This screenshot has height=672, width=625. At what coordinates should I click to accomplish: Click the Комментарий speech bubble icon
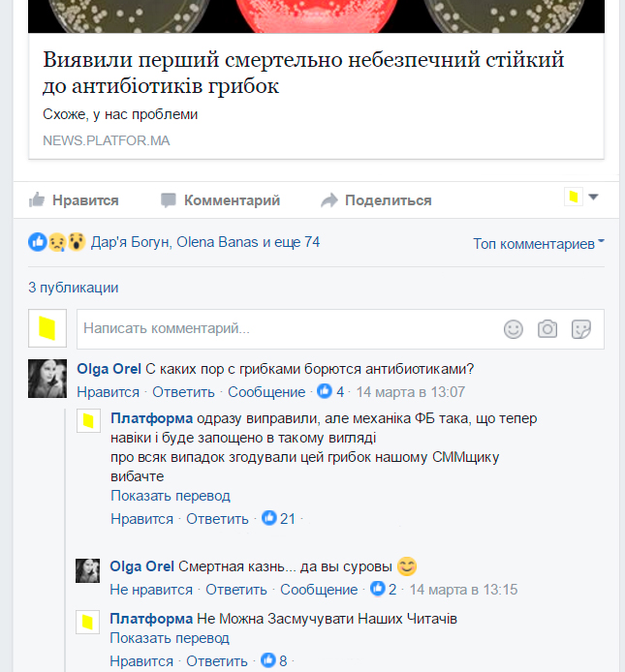[169, 200]
